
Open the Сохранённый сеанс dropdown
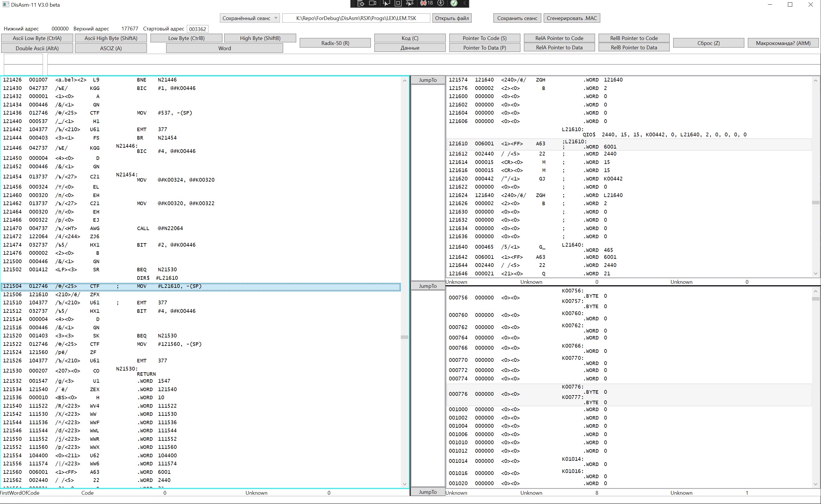(x=249, y=18)
